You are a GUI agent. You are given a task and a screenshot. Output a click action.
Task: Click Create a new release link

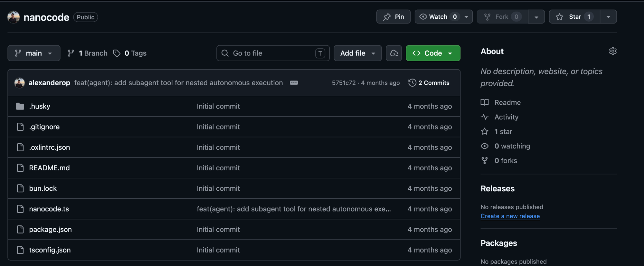coord(510,216)
